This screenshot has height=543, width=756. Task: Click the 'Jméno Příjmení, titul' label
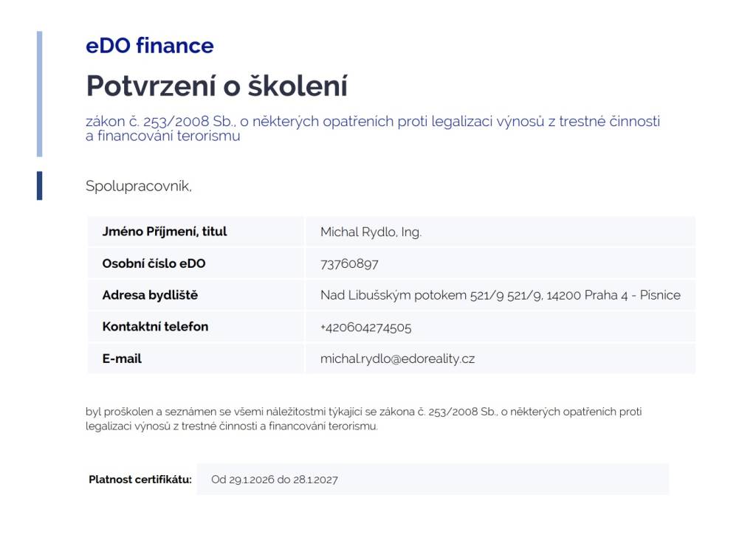(x=165, y=232)
